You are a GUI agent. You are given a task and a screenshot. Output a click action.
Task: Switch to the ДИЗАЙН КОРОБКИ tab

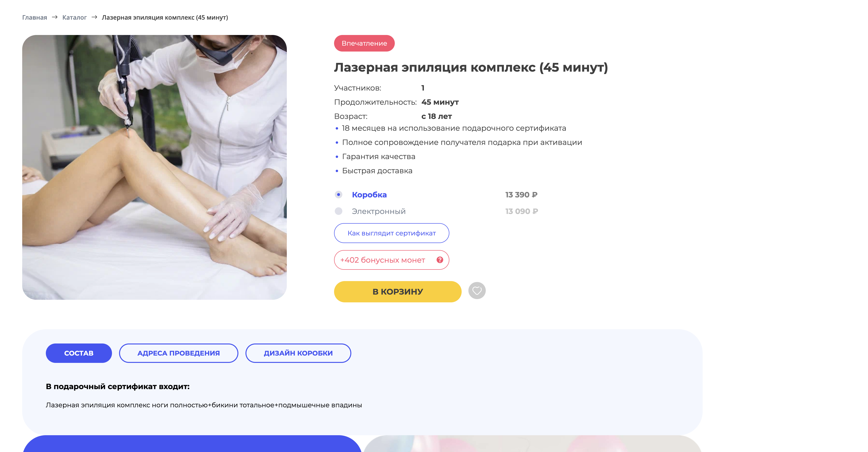(x=298, y=353)
